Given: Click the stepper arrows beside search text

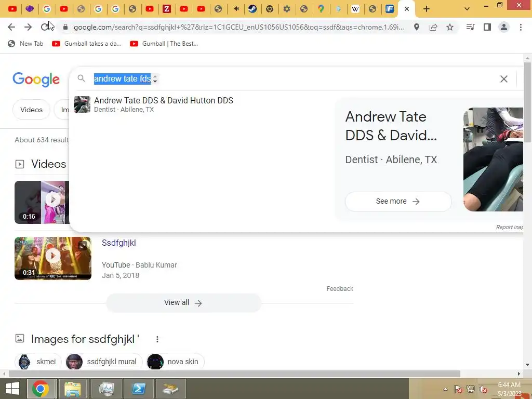Looking at the screenshot, I should [x=155, y=79].
